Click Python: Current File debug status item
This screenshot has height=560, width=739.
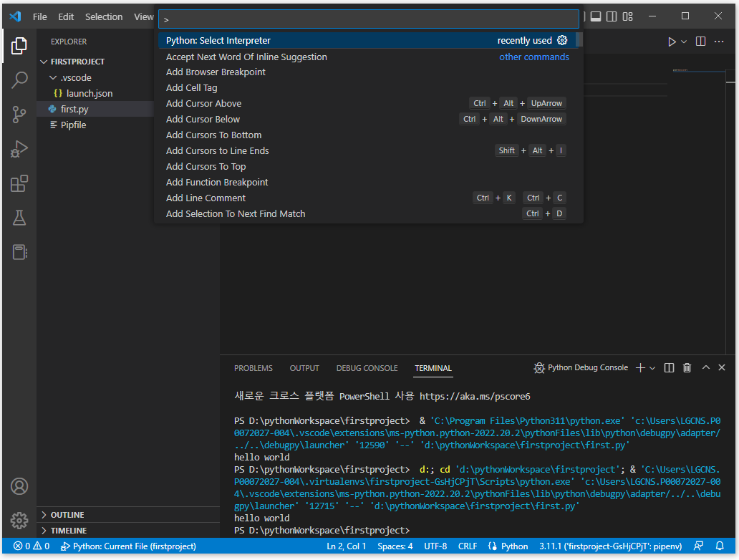point(128,546)
